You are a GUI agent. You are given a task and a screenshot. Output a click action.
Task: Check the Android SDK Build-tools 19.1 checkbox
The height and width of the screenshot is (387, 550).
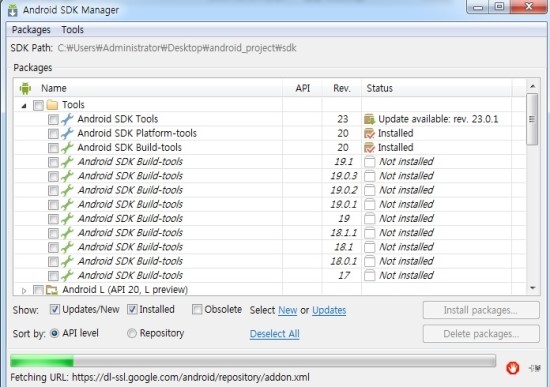point(53,162)
